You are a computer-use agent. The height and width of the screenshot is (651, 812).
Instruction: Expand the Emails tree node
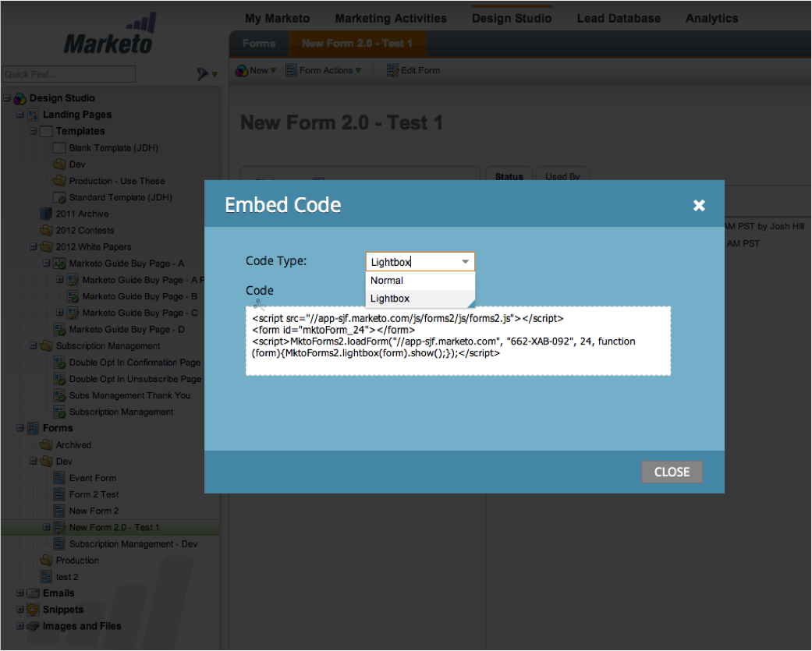[x=21, y=593]
